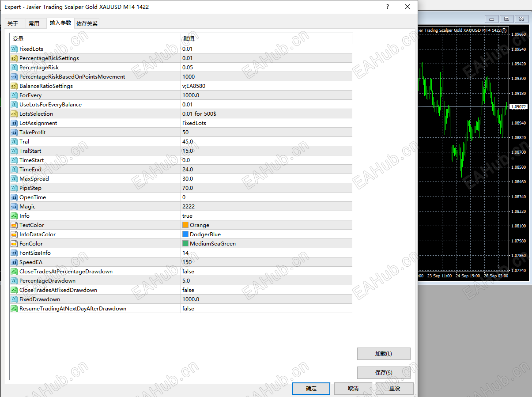The width and height of the screenshot is (532, 397).
Task: Click the TimeStart parameter icon
Action: click(14, 160)
